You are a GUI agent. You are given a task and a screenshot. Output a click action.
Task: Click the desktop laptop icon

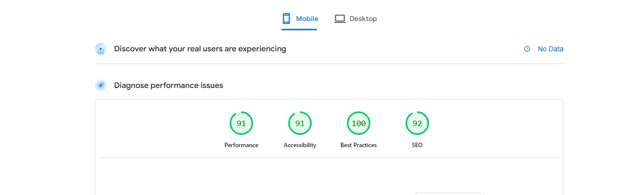[340, 19]
